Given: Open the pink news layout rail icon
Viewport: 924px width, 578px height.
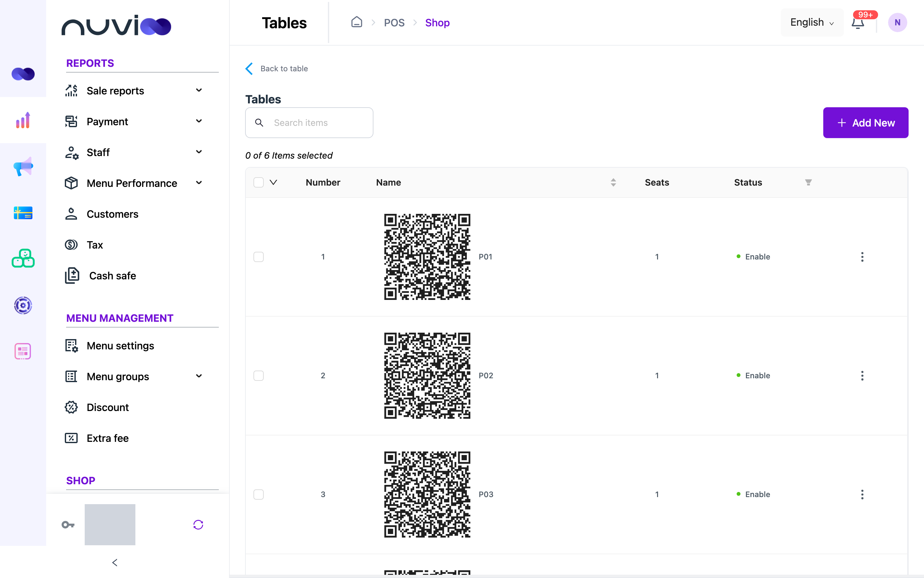Looking at the screenshot, I should tap(23, 351).
